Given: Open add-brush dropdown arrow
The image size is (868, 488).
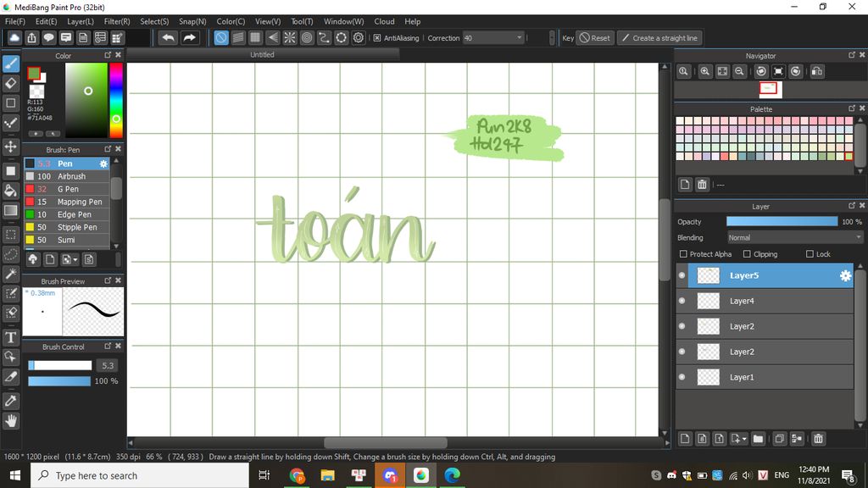Looking at the screenshot, I should point(75,260).
